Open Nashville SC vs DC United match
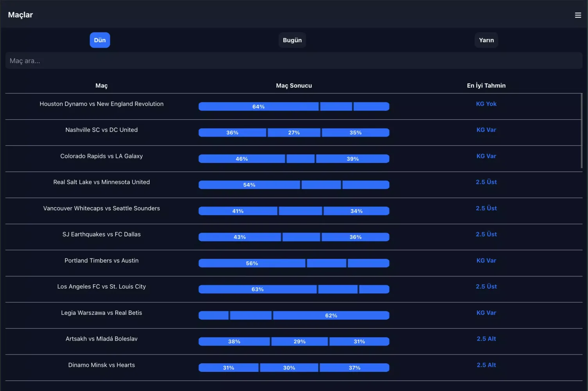This screenshot has width=588, height=391. [102, 130]
